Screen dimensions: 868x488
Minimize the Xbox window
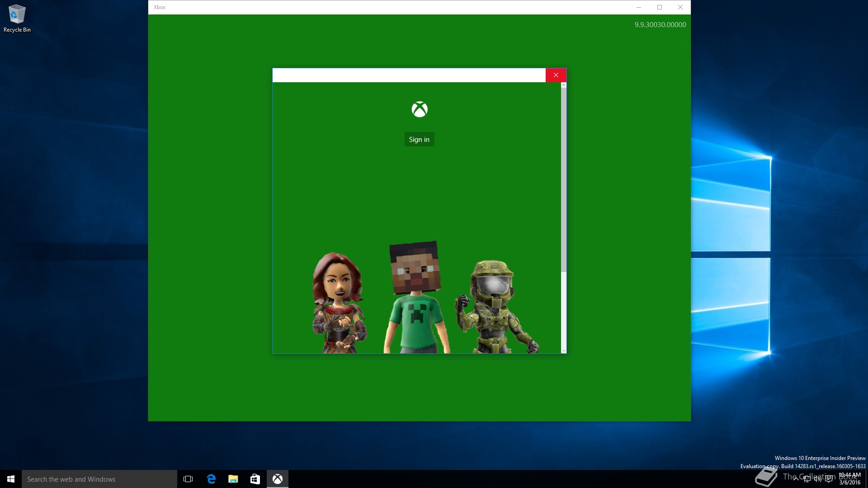(639, 7)
